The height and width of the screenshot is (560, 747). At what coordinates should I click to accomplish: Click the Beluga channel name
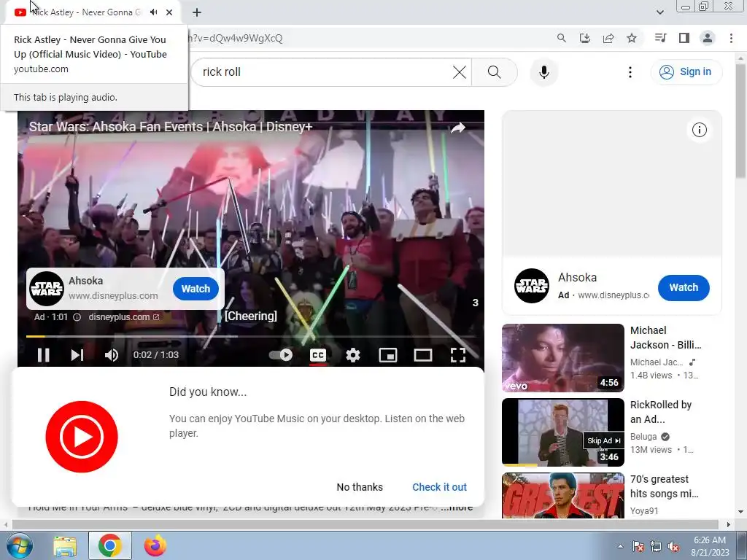(x=643, y=437)
